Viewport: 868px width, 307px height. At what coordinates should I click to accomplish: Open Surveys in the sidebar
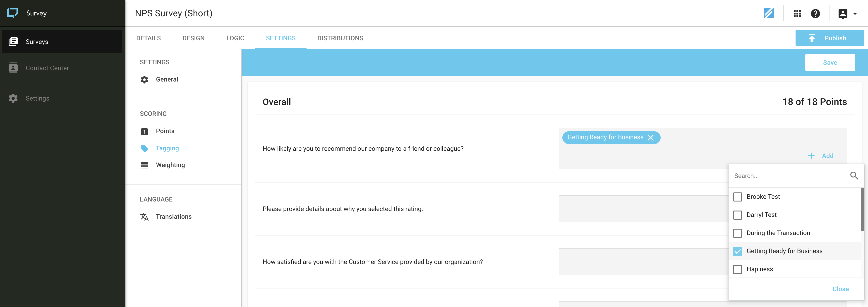tap(62, 42)
